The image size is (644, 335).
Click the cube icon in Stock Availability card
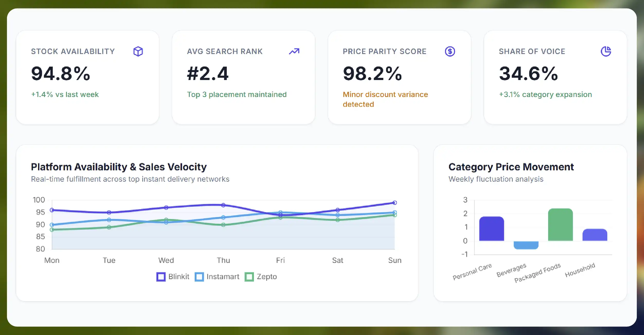(138, 51)
